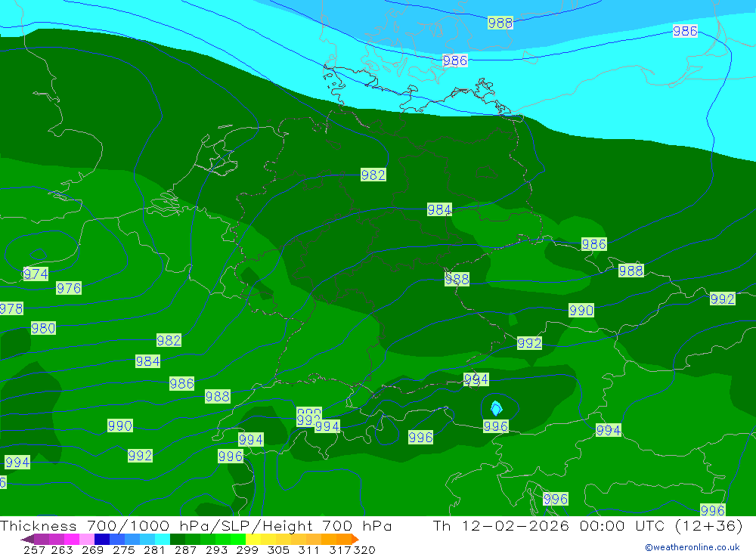This screenshot has height=554, width=756.
Task: Click the 269 legend value
Action: click(x=92, y=550)
